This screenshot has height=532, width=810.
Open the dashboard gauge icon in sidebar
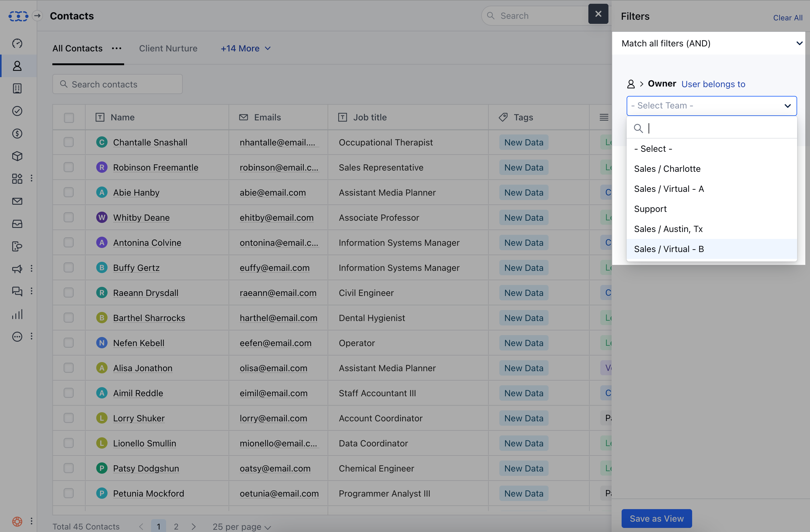tap(17, 43)
